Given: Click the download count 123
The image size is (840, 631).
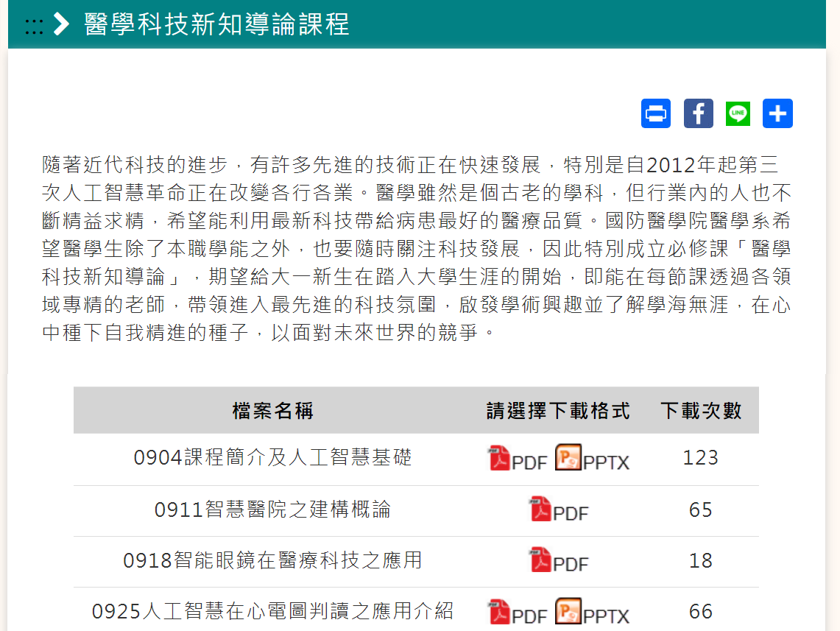Looking at the screenshot, I should [701, 458].
